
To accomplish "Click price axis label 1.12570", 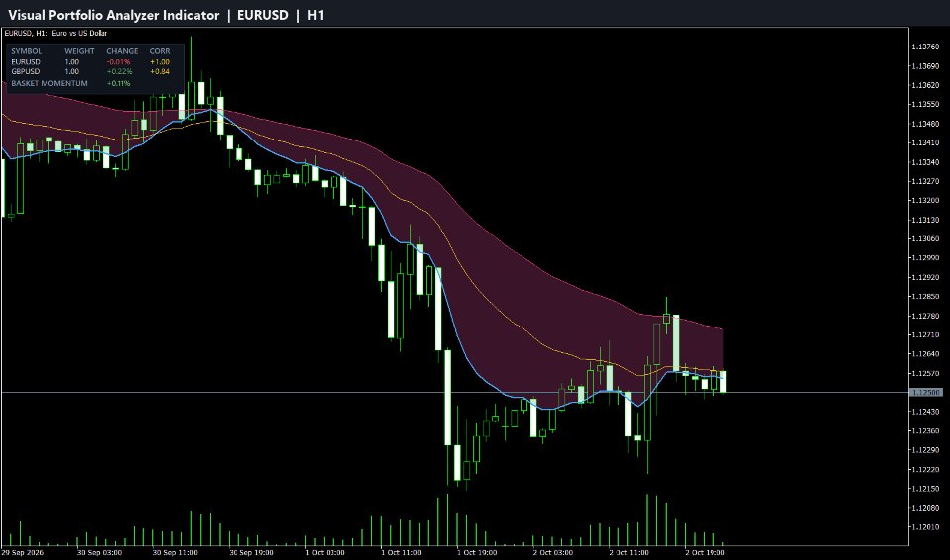I will click(927, 373).
